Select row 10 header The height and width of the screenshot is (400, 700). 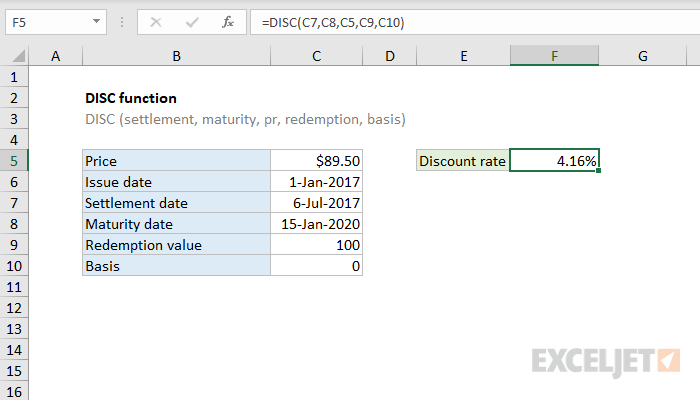(14, 266)
